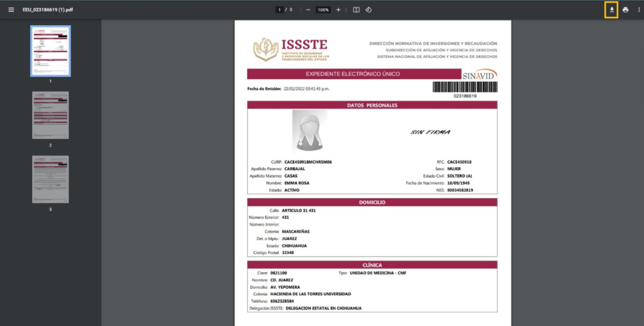Image resolution: width=644 pixels, height=326 pixels.
Task: Rotate the document counterclockwise
Action: pos(369,10)
